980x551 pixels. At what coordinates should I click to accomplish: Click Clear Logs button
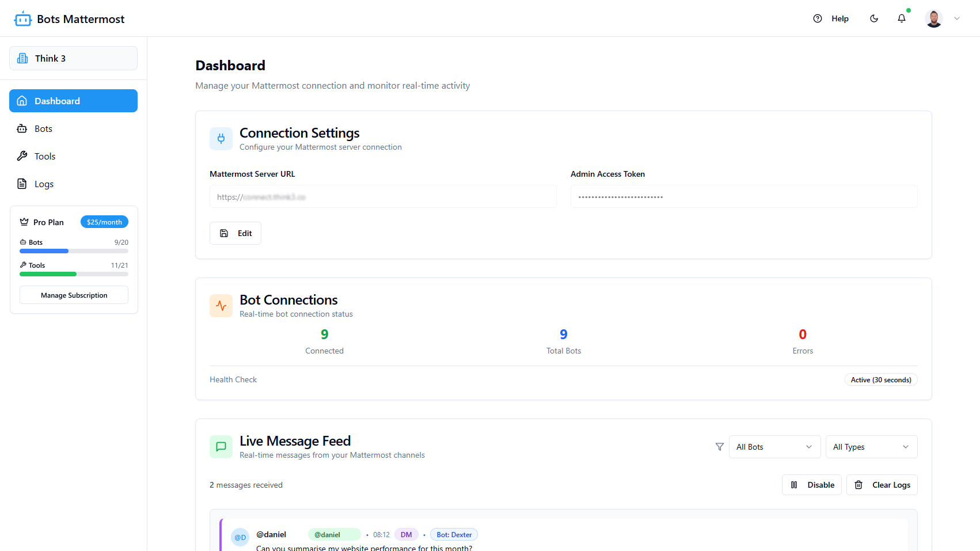882,485
